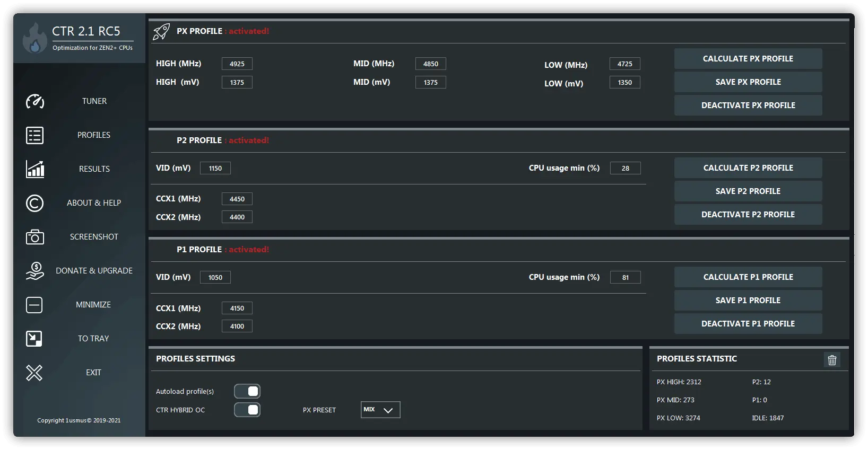The height and width of the screenshot is (450, 868).
Task: Click the Donate & Upgrade hand icon
Action: pos(35,271)
